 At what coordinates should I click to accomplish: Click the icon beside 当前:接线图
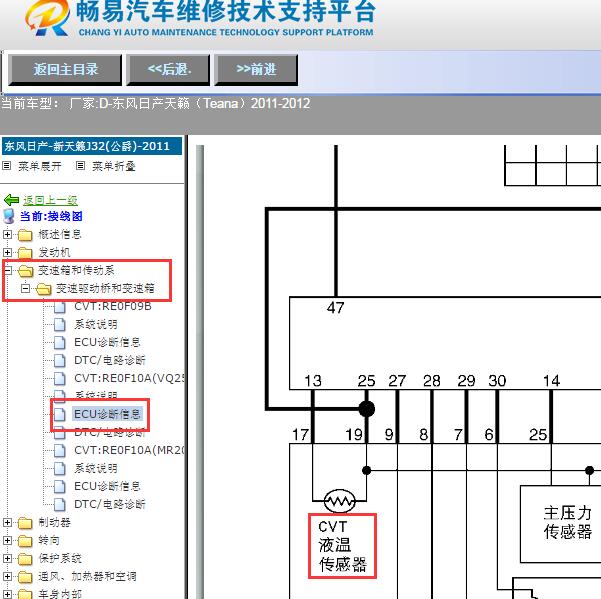click(x=8, y=216)
